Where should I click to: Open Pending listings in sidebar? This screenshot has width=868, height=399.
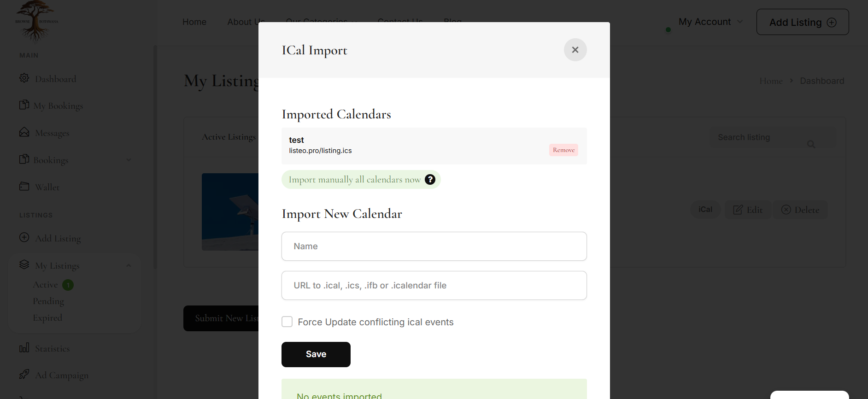(x=48, y=301)
